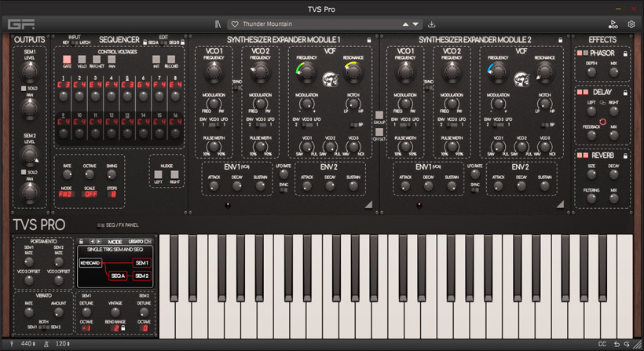Select GATE control voltage button
The width and height of the screenshot is (644, 351).
click(x=67, y=60)
